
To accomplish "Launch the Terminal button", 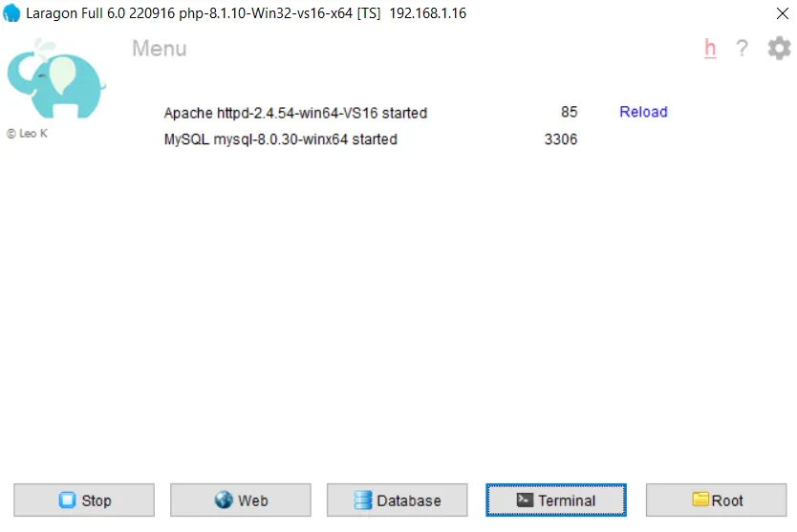I will 556,500.
